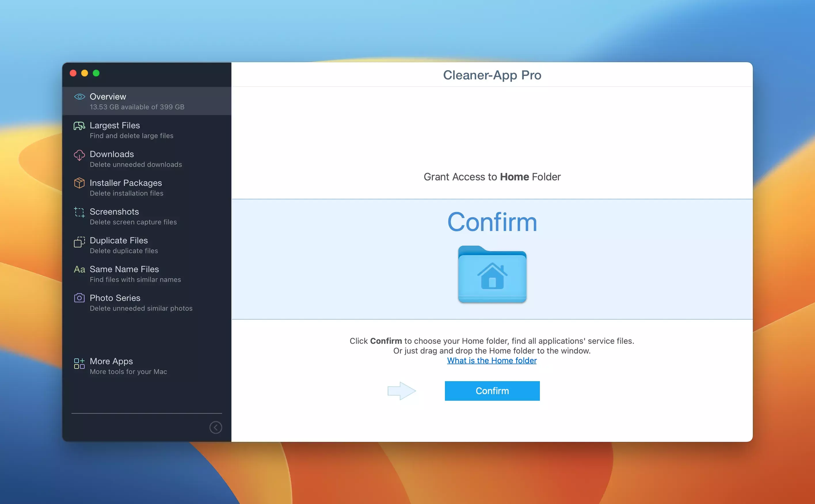The height and width of the screenshot is (504, 815).
Task: Click the Same Name Files Aa icon
Action: [79, 269]
